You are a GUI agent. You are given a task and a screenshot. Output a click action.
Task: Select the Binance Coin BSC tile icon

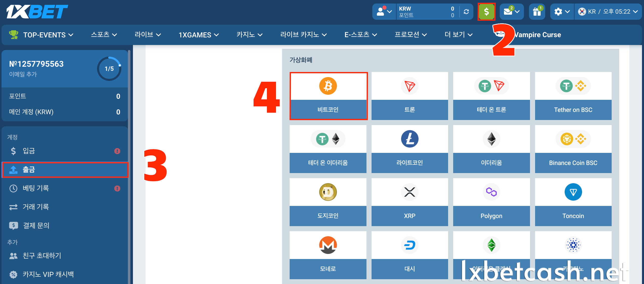(573, 139)
